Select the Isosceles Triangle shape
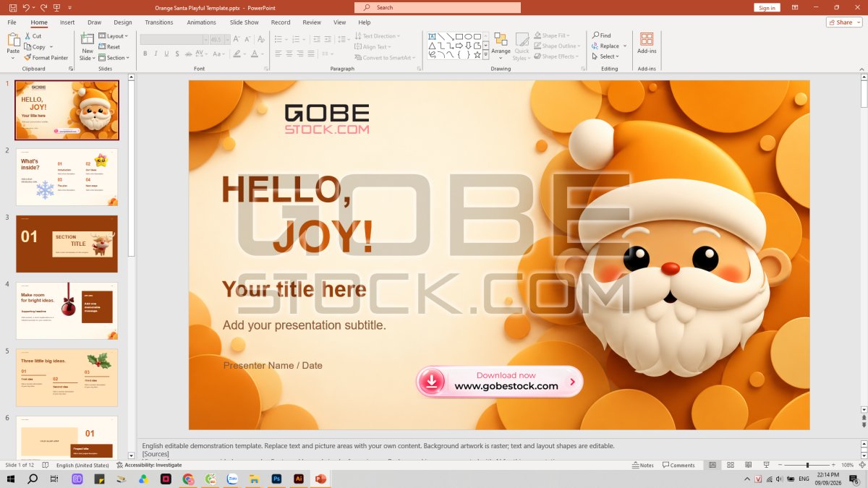Viewport: 868px width, 488px height. tap(432, 45)
